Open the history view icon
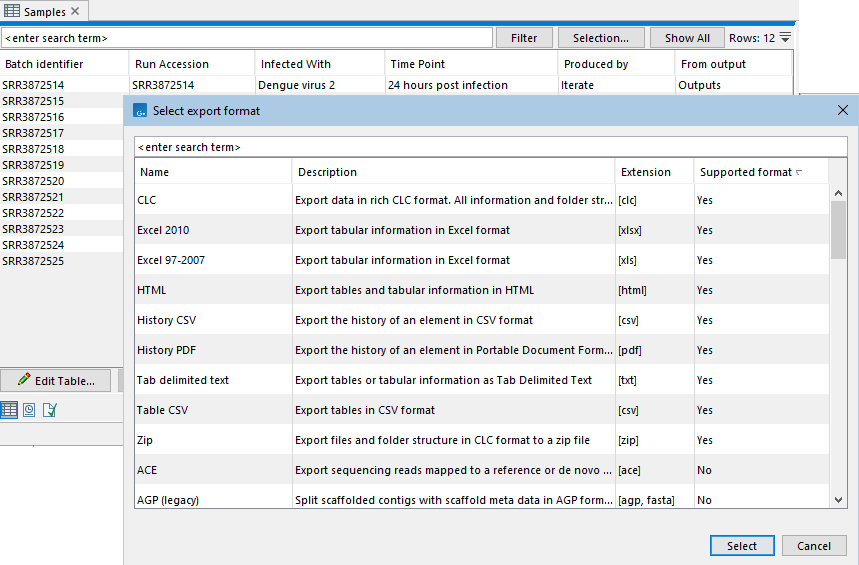 [x=29, y=409]
